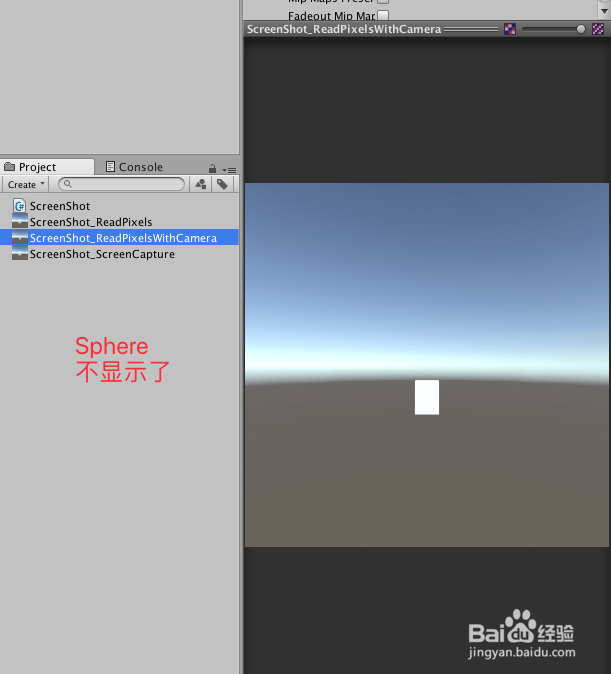Click the Project search field
Screen dimensions: 611x674
coord(121,184)
